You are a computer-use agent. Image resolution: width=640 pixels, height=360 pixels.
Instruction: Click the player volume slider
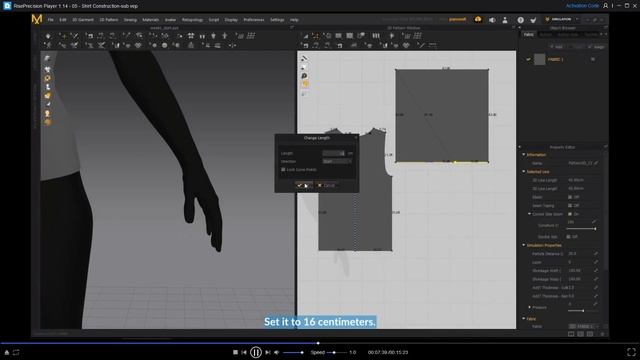293,352
